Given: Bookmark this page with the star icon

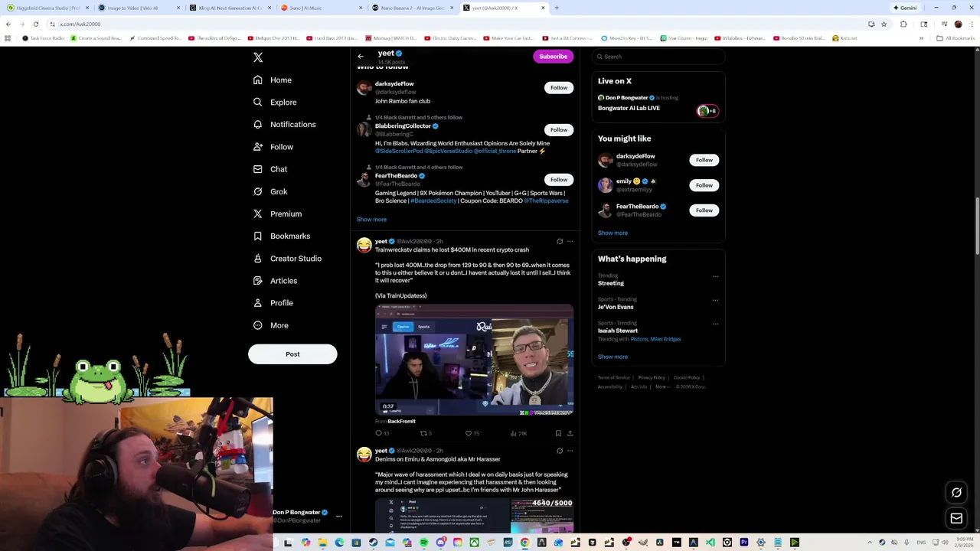Looking at the screenshot, I should (884, 24).
